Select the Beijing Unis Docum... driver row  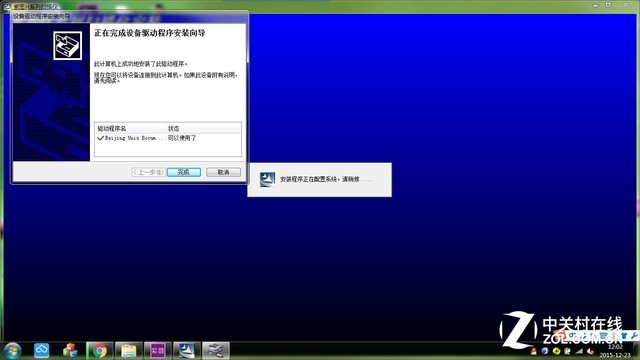click(168, 138)
